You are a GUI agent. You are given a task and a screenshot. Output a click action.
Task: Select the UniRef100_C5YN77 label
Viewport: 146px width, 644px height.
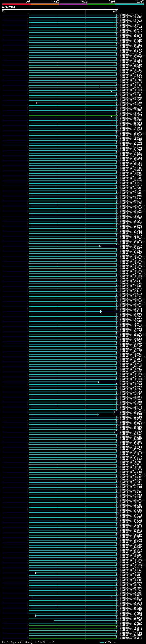tap(131, 30)
